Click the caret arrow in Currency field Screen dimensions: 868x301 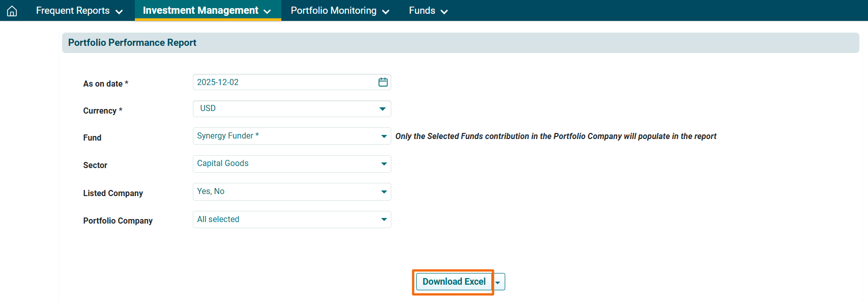tap(382, 109)
